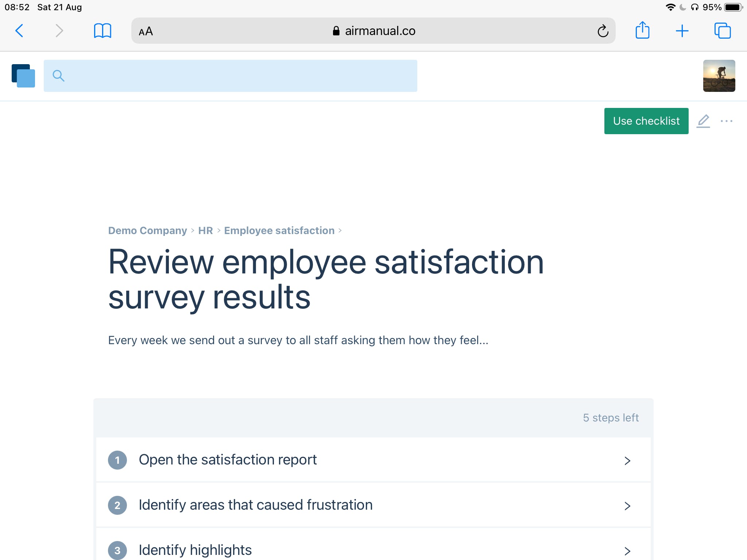The width and height of the screenshot is (747, 560).
Task: Show all tabs overview icon
Action: coord(722,31)
